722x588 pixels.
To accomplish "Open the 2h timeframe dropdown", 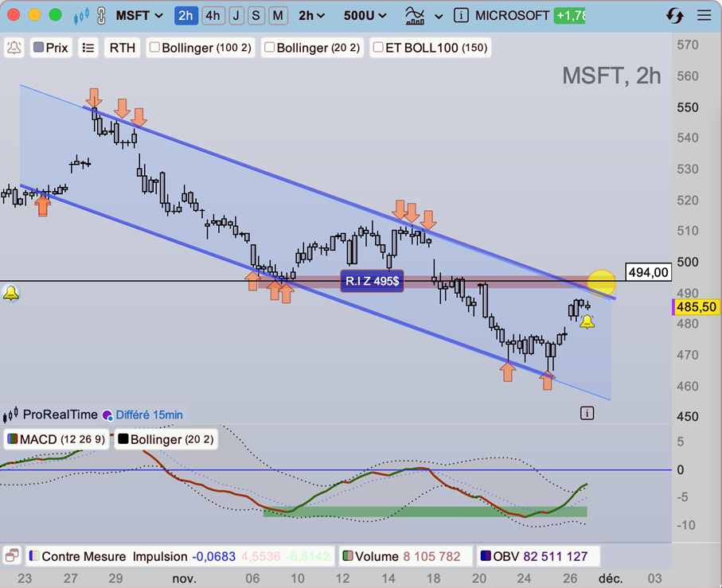I will [x=312, y=16].
